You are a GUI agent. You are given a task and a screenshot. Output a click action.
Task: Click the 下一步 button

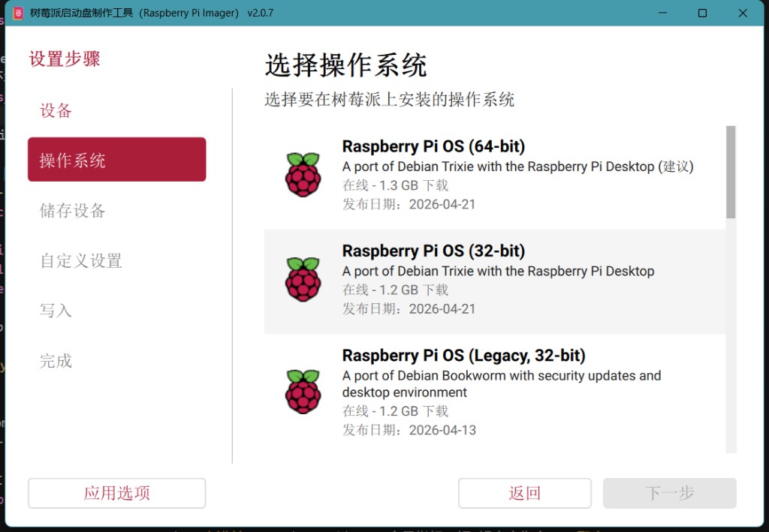(668, 493)
